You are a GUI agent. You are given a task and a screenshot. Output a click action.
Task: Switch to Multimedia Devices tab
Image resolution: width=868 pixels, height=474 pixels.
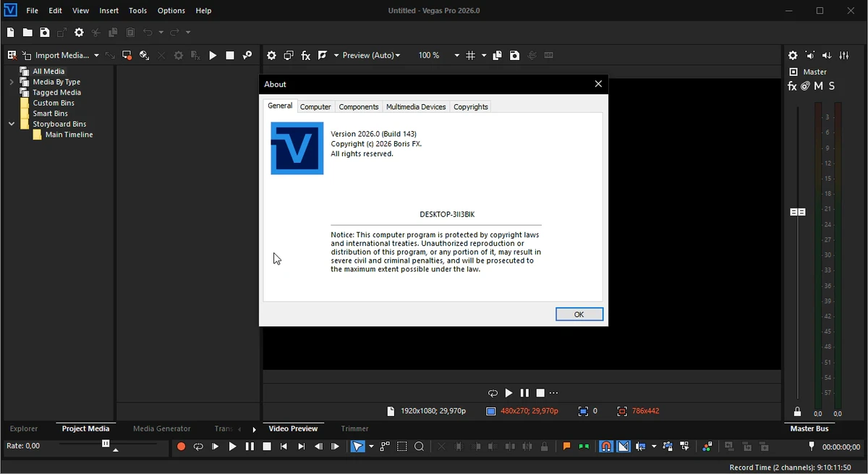click(x=416, y=106)
